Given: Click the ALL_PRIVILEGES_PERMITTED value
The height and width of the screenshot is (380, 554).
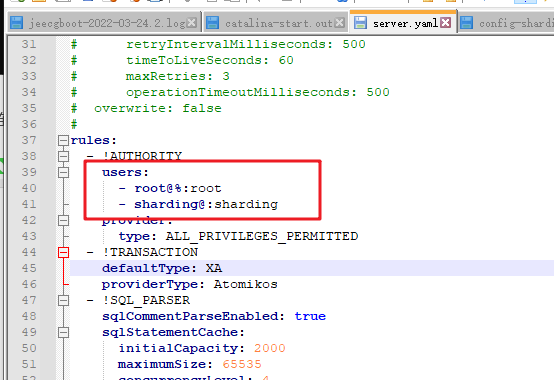Looking at the screenshot, I should [x=262, y=236].
